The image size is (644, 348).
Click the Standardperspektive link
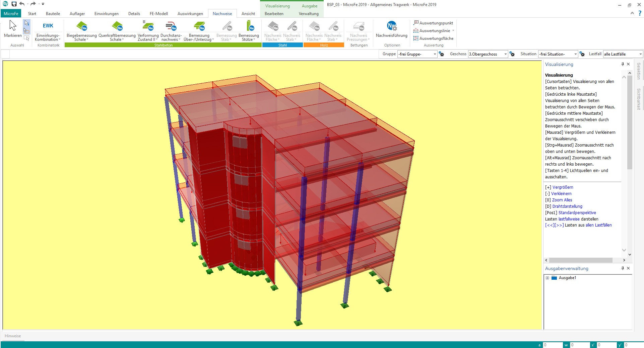(577, 213)
